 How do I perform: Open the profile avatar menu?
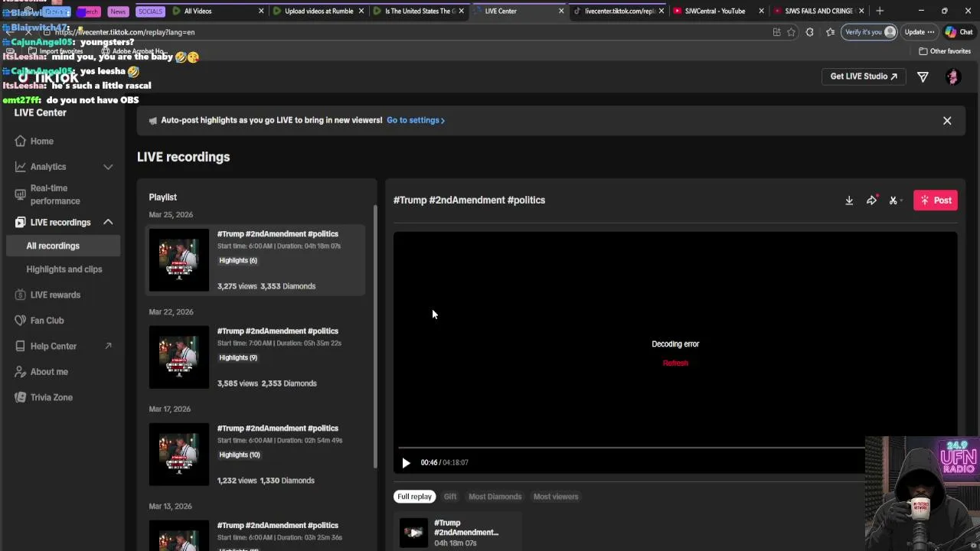click(953, 77)
